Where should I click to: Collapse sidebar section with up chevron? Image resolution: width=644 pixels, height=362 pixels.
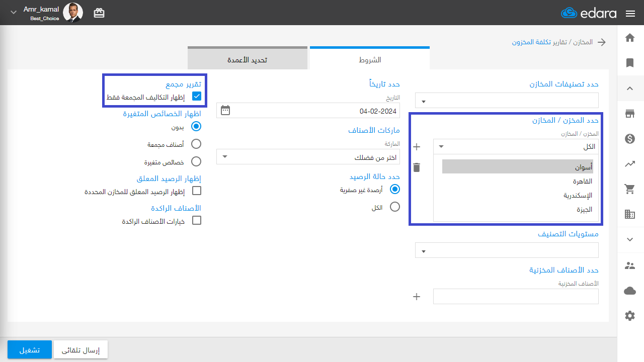click(x=630, y=88)
